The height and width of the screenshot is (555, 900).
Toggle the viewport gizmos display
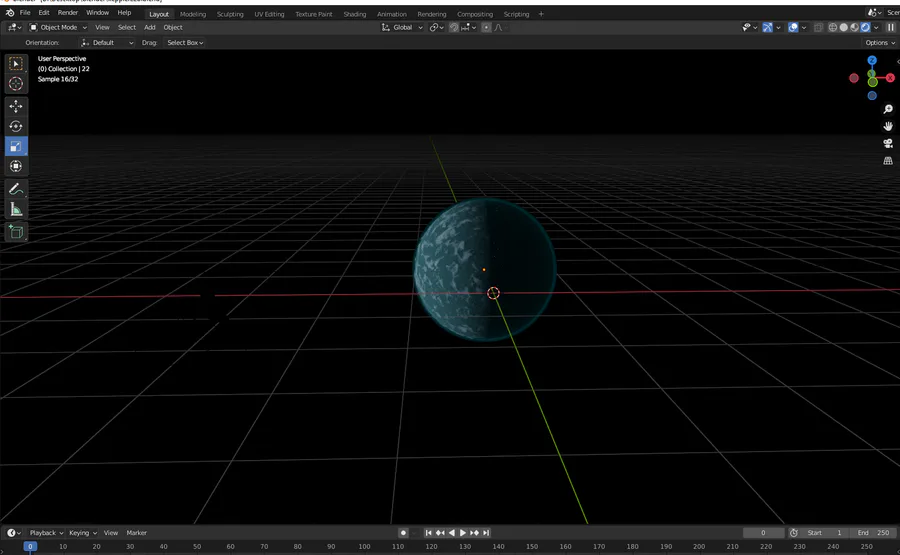click(767, 27)
